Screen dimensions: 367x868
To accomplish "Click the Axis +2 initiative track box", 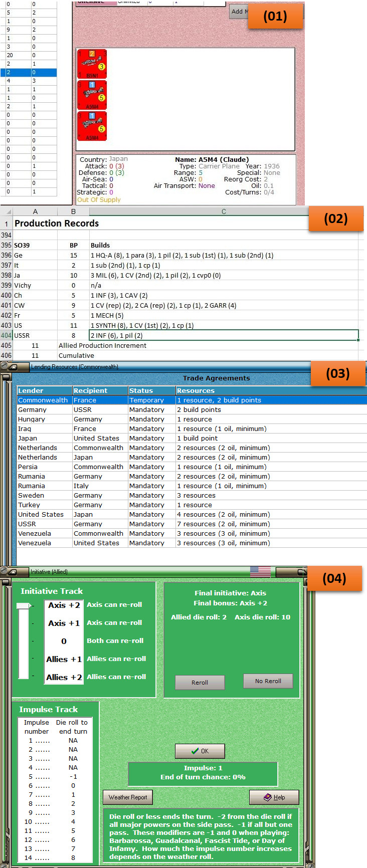I will tap(64, 605).
